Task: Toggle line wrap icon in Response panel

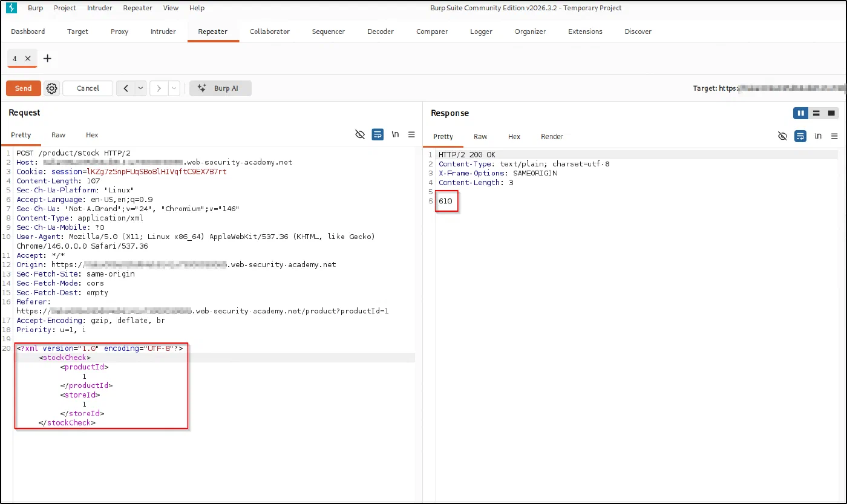Action: (800, 136)
